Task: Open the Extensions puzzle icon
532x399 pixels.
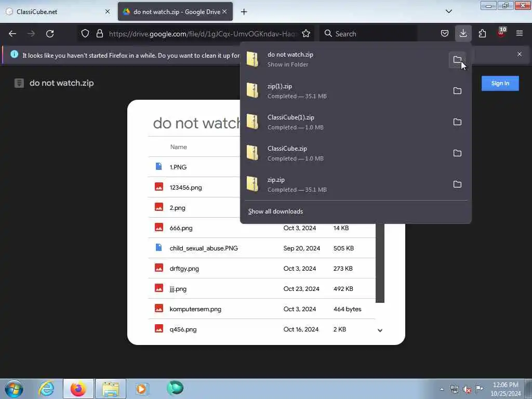Action: click(482, 34)
